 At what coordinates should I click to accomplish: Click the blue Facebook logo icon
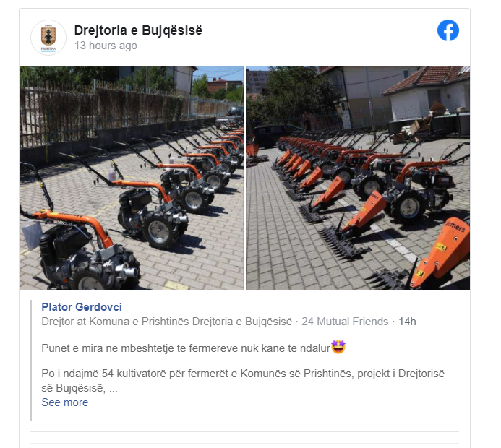(x=448, y=30)
